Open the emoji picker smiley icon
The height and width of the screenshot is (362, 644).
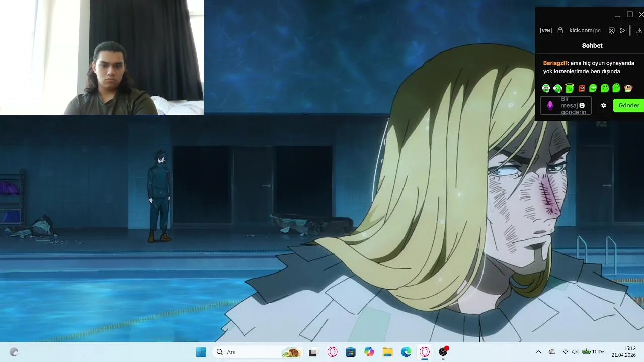582,105
